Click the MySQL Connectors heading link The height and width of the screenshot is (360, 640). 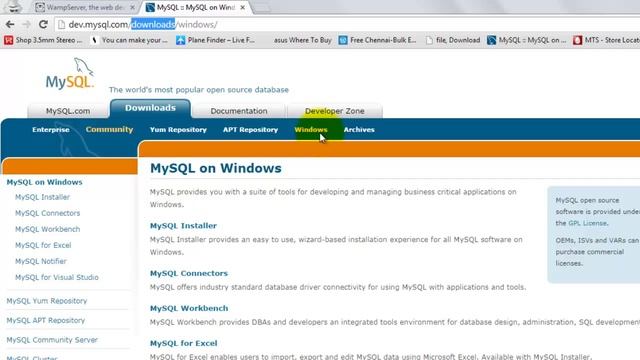(x=189, y=273)
